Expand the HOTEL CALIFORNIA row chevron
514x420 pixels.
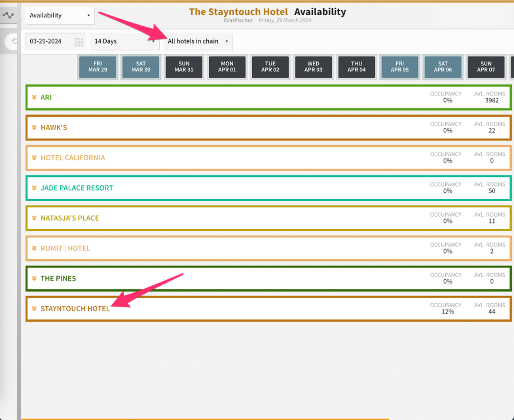coord(34,157)
